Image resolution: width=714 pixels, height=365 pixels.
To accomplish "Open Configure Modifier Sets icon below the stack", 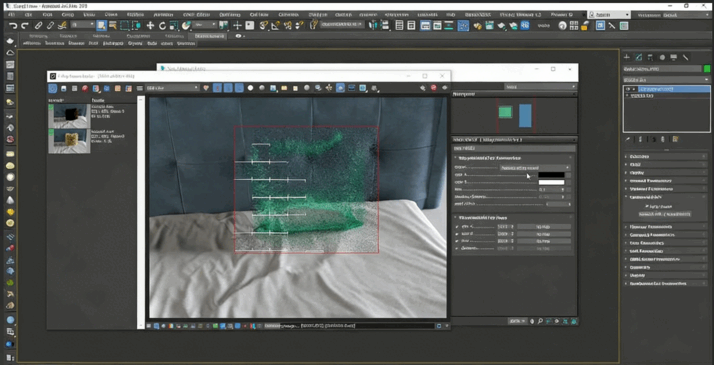I will (x=675, y=139).
